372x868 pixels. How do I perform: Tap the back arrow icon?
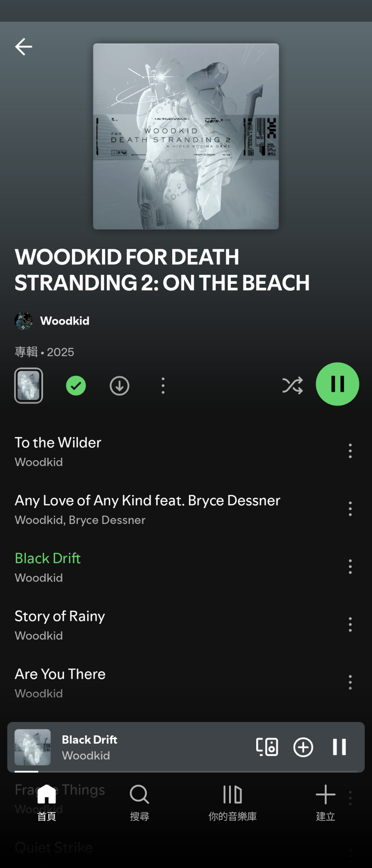click(24, 46)
